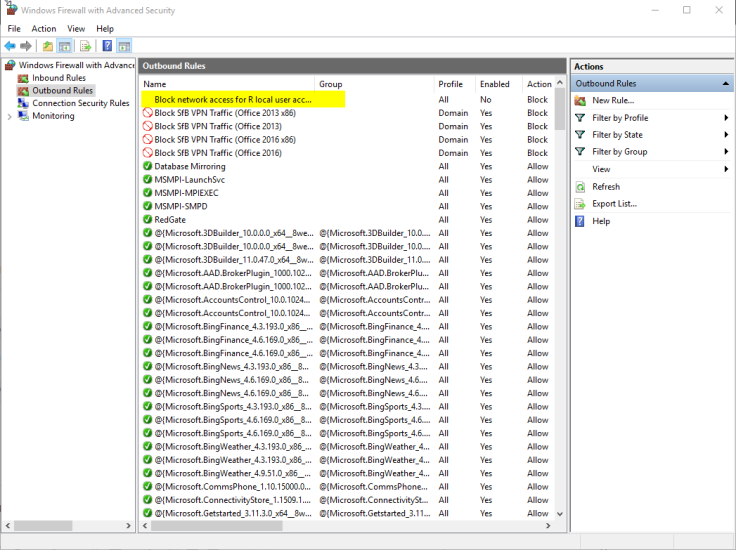Sort rules by the Name column header
The height and width of the screenshot is (550, 736).
(x=227, y=84)
